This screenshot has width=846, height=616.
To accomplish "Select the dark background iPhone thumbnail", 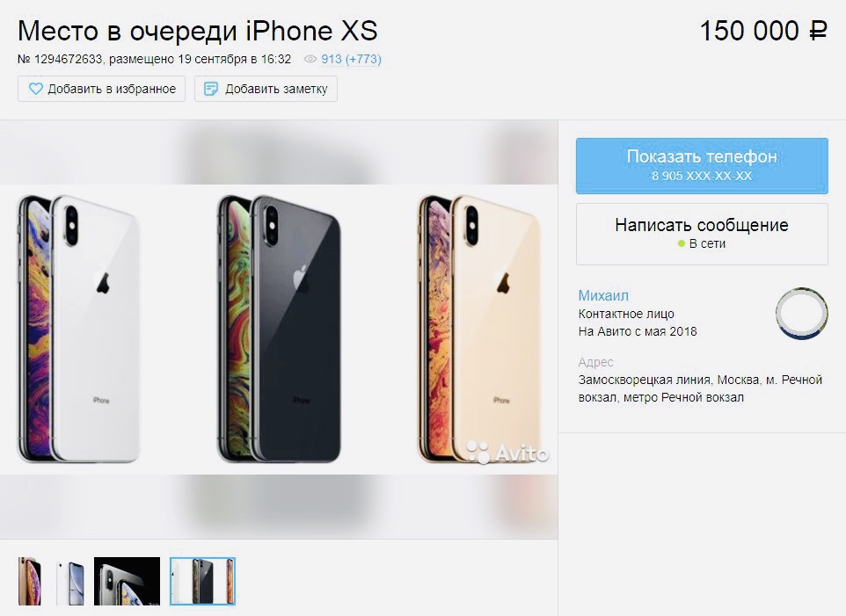I will click(128, 581).
